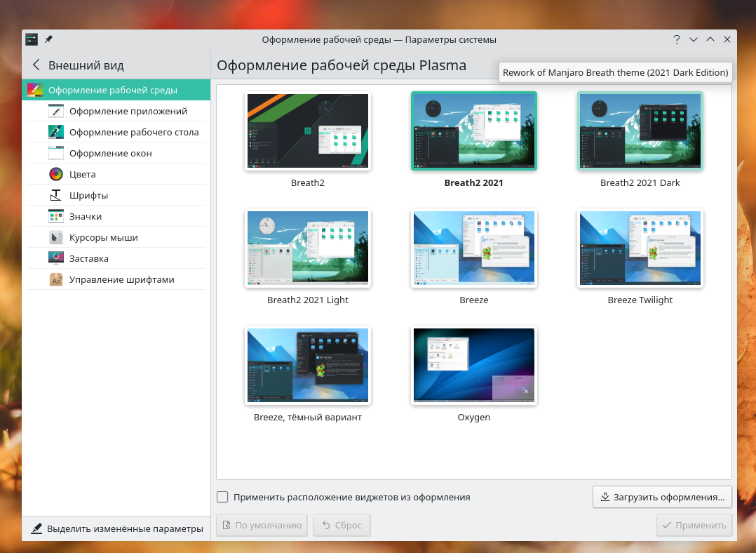Click the Заставка splash screen icon

coord(56,258)
